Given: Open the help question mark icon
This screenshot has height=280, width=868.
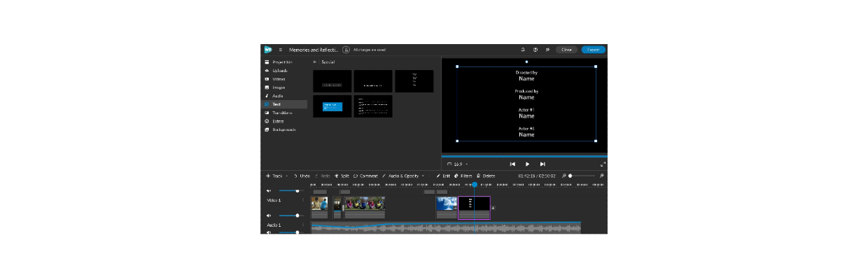Looking at the screenshot, I should 535,50.
